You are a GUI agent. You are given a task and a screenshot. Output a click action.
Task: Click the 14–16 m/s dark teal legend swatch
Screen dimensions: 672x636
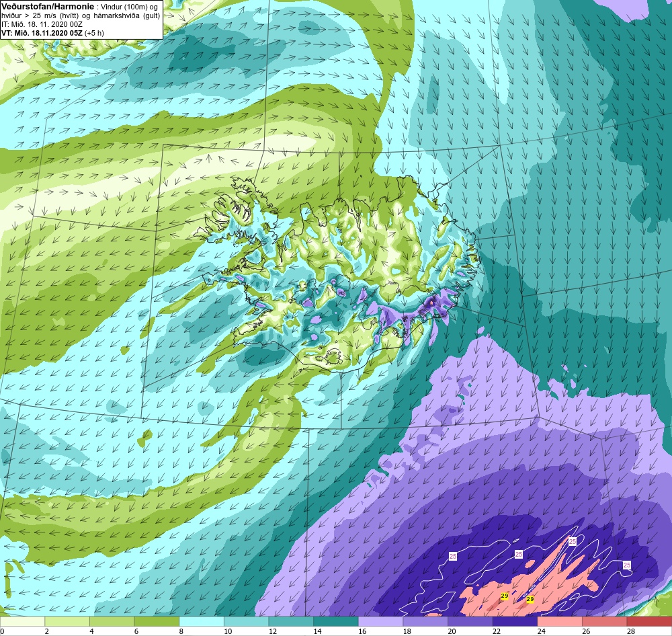[335, 621]
